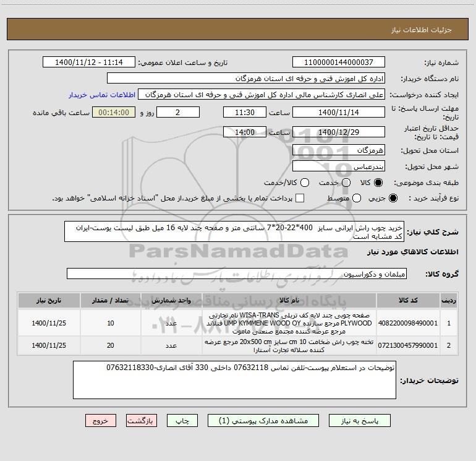The image size is (476, 461).
Task: Click the جزئیات اطلاعات نیاز page header
Action: [x=422, y=30]
